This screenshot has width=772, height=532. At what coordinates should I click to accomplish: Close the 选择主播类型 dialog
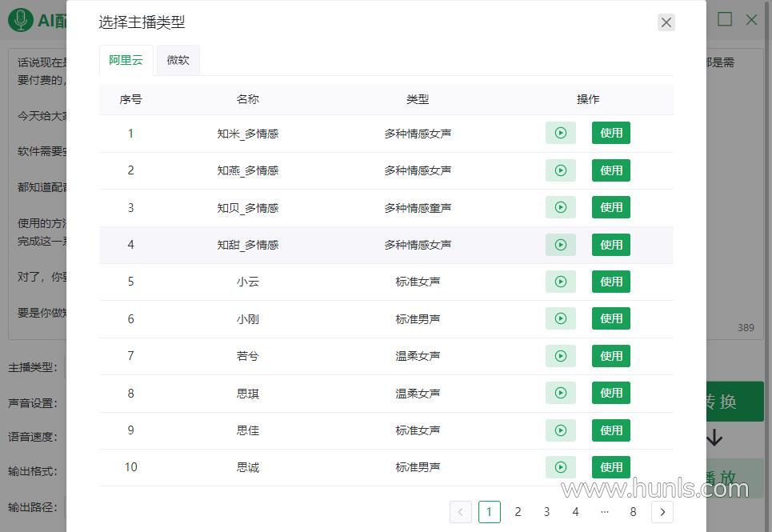pos(666,22)
